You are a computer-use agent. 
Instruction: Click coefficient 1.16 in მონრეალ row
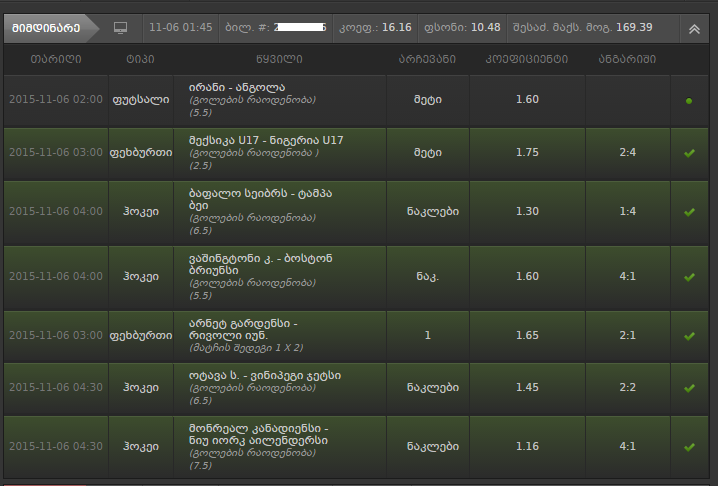[x=527, y=447]
